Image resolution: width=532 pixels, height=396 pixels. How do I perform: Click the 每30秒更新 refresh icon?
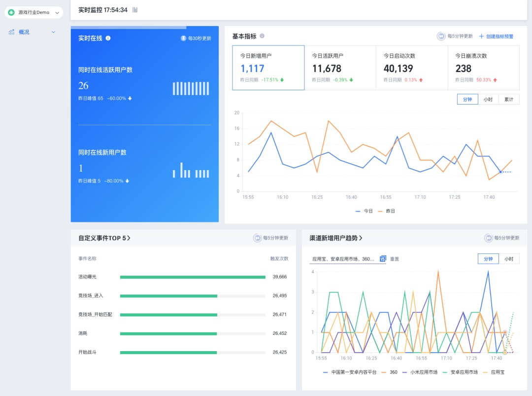(x=183, y=38)
